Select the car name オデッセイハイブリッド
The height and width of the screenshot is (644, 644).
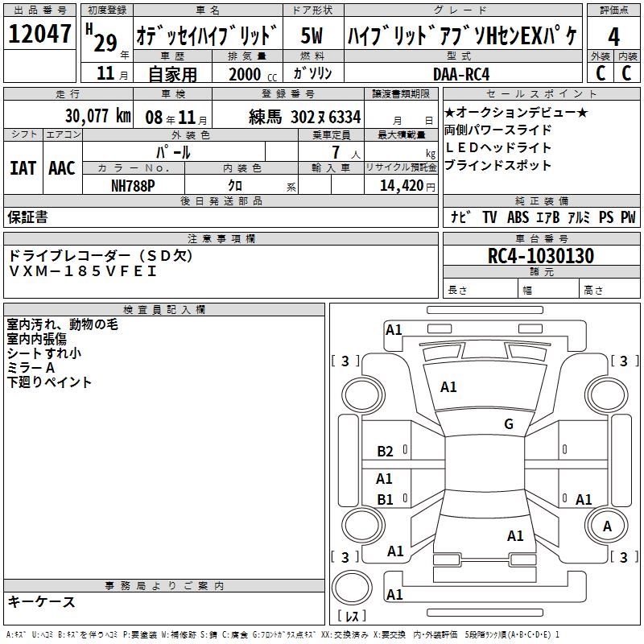point(208,35)
